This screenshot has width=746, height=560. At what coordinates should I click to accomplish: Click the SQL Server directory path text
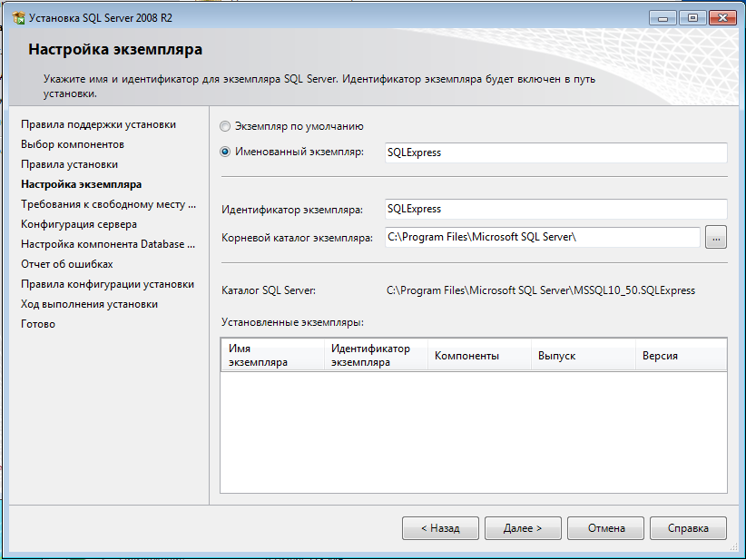tap(541, 290)
